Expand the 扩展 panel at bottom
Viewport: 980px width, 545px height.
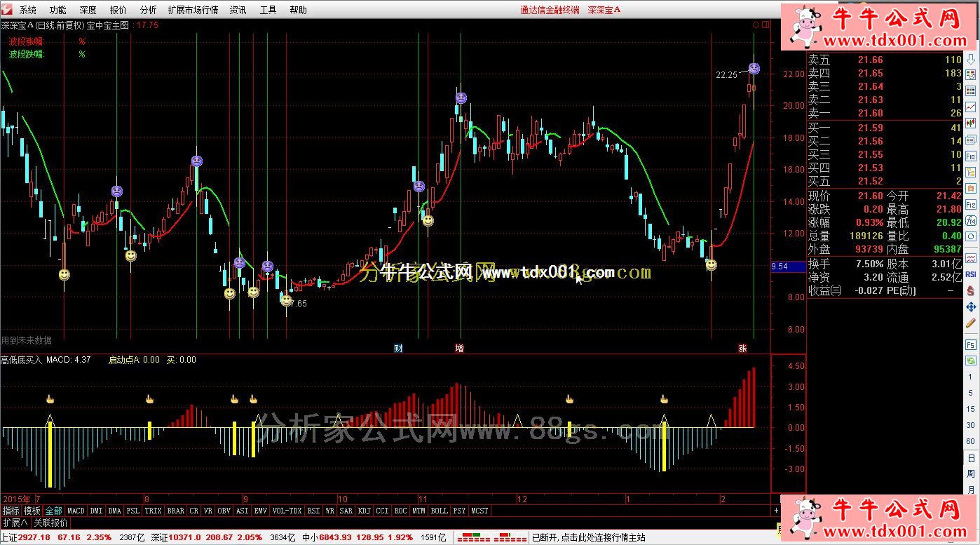click(x=15, y=523)
